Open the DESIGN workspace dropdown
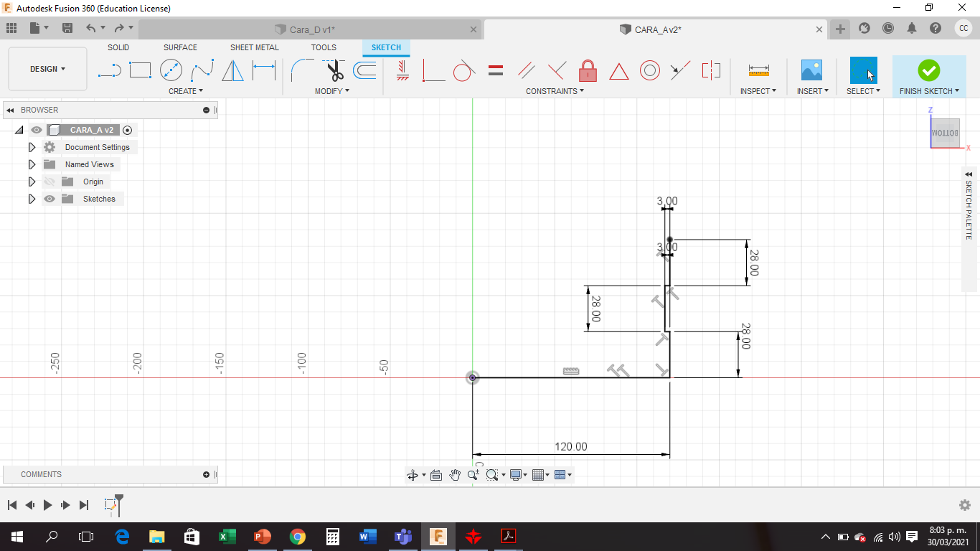This screenshot has height=551, width=980. 47,69
